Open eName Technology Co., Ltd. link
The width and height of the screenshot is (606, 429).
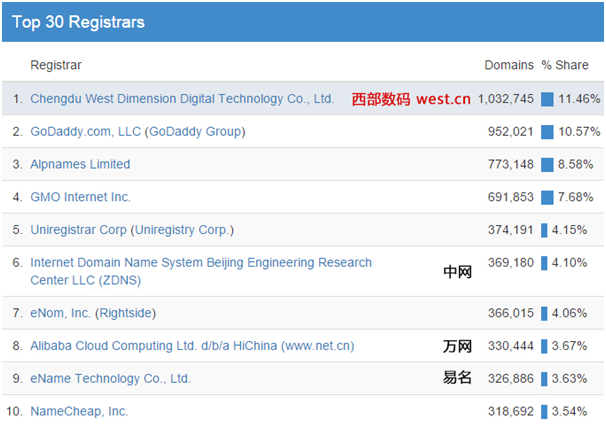coord(110,378)
